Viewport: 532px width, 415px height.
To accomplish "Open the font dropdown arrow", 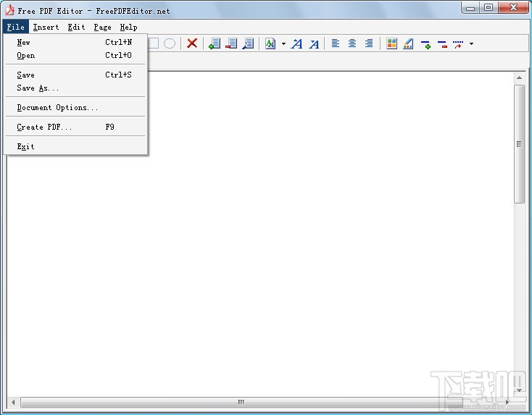I will point(283,43).
